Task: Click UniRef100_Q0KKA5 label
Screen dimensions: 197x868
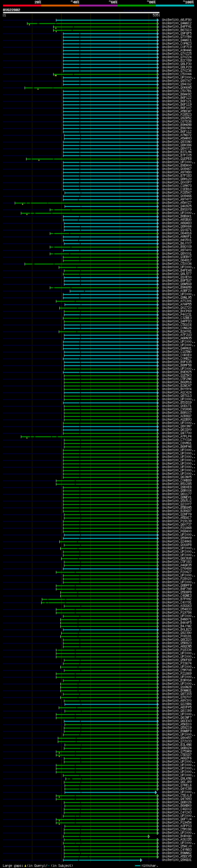Action: pyautogui.click(x=177, y=88)
